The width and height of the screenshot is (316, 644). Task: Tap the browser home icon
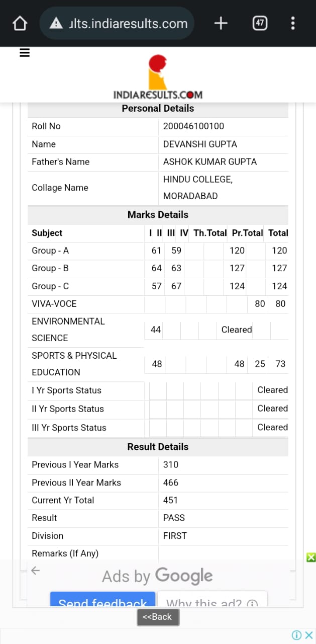click(19, 23)
